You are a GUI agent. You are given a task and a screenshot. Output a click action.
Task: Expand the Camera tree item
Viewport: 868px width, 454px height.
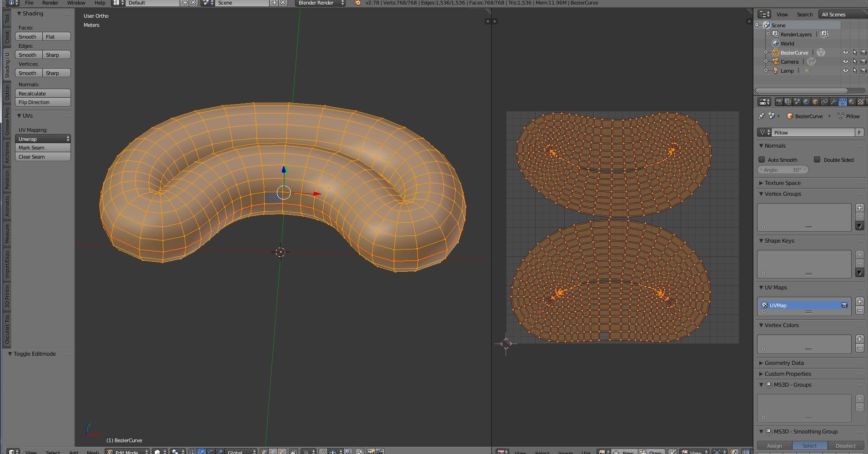(766, 62)
